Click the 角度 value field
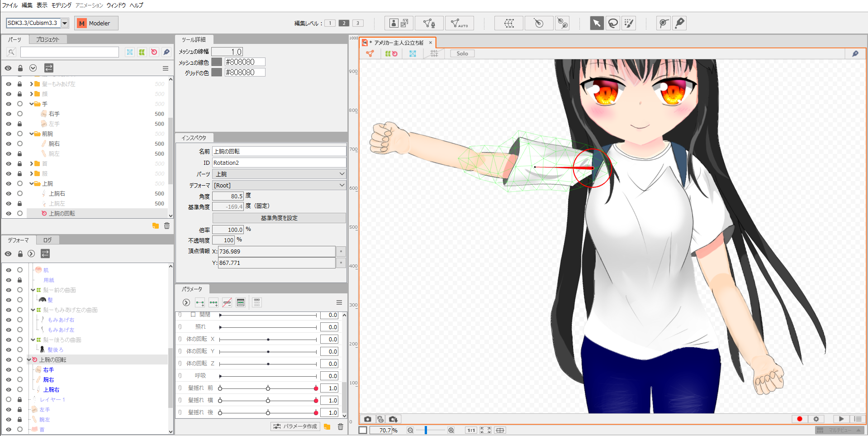Viewport: 868px width, 436px height. (x=228, y=196)
